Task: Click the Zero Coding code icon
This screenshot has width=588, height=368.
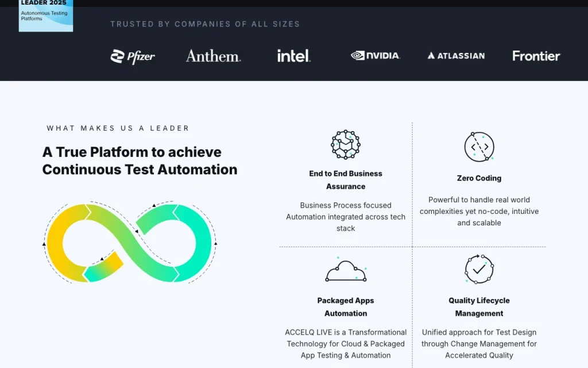Action: 479,147
